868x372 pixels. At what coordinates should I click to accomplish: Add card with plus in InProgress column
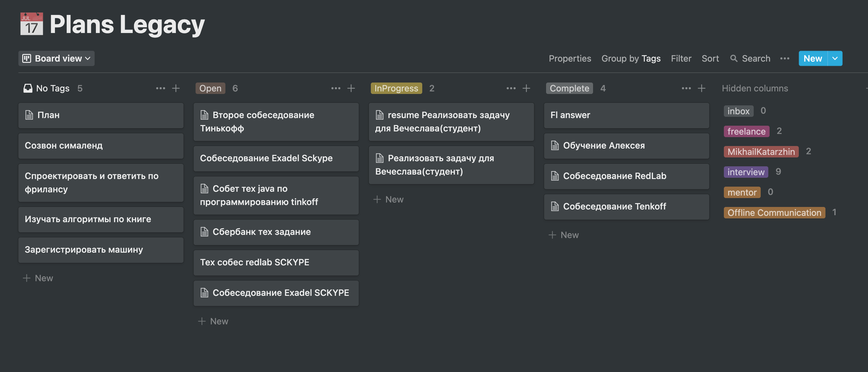pyautogui.click(x=526, y=88)
